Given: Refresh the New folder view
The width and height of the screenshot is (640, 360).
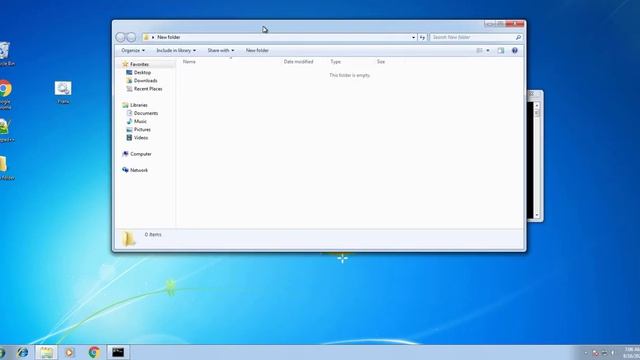Looking at the screenshot, I should 422,37.
